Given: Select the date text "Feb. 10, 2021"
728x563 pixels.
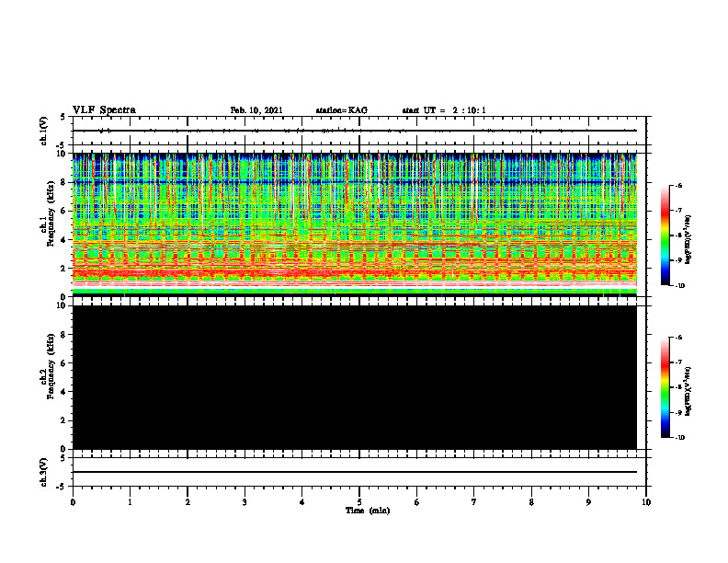Looking at the screenshot, I should click(x=256, y=110).
